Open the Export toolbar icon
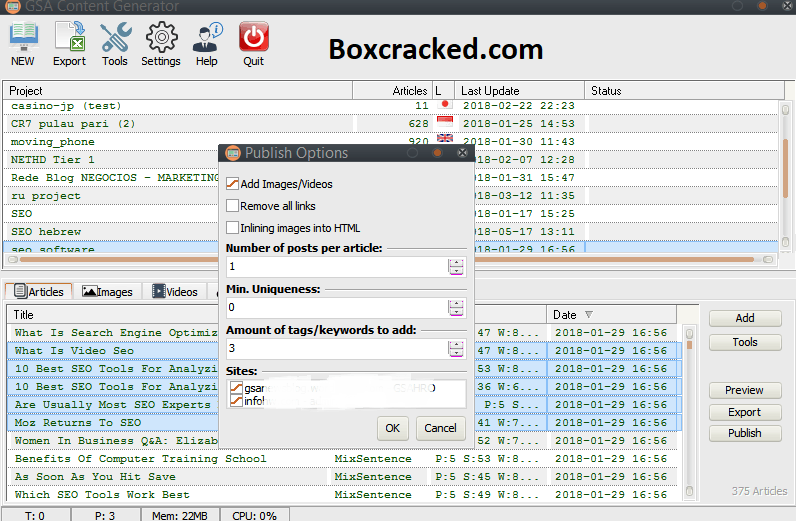This screenshot has width=796, height=521. coord(70,44)
